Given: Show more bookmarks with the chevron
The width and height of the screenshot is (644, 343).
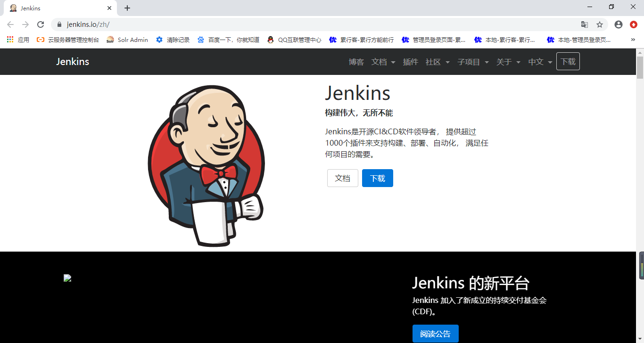Looking at the screenshot, I should pyautogui.click(x=633, y=40).
